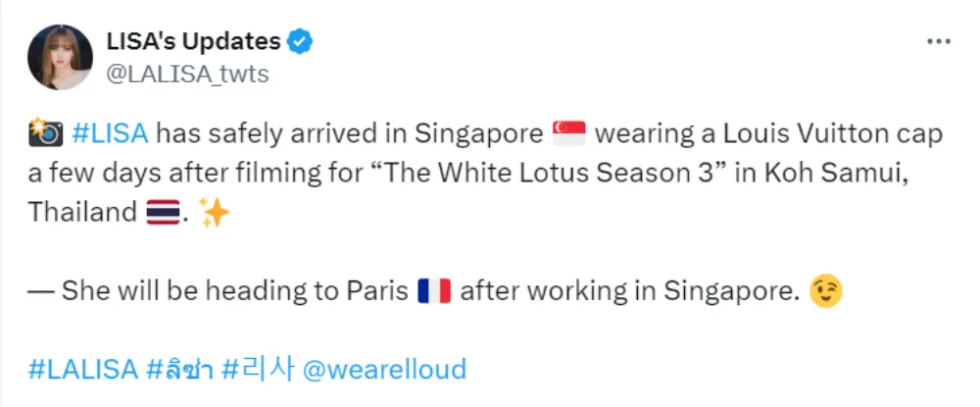Open the #LISA hashtag
The width and height of the screenshot is (980, 407).
click(111, 133)
